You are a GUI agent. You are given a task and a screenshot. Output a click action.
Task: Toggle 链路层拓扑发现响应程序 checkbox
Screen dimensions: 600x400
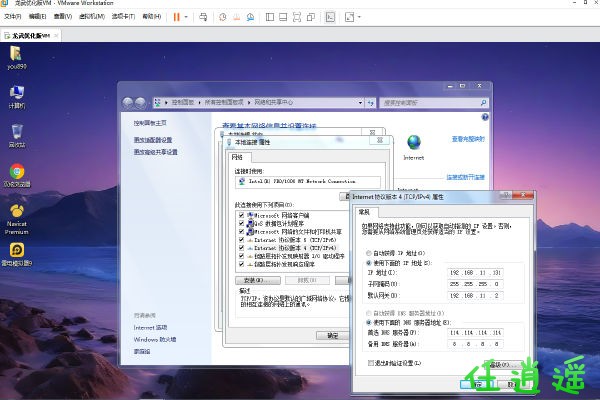pos(241,264)
